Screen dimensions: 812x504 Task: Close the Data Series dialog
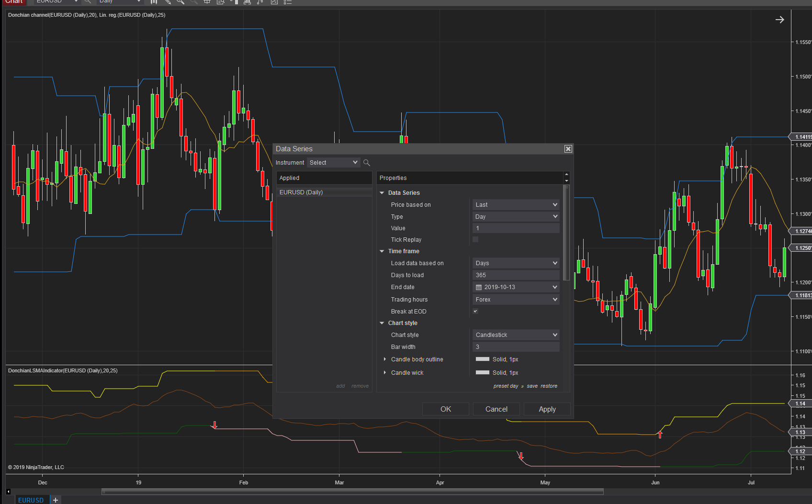(568, 149)
